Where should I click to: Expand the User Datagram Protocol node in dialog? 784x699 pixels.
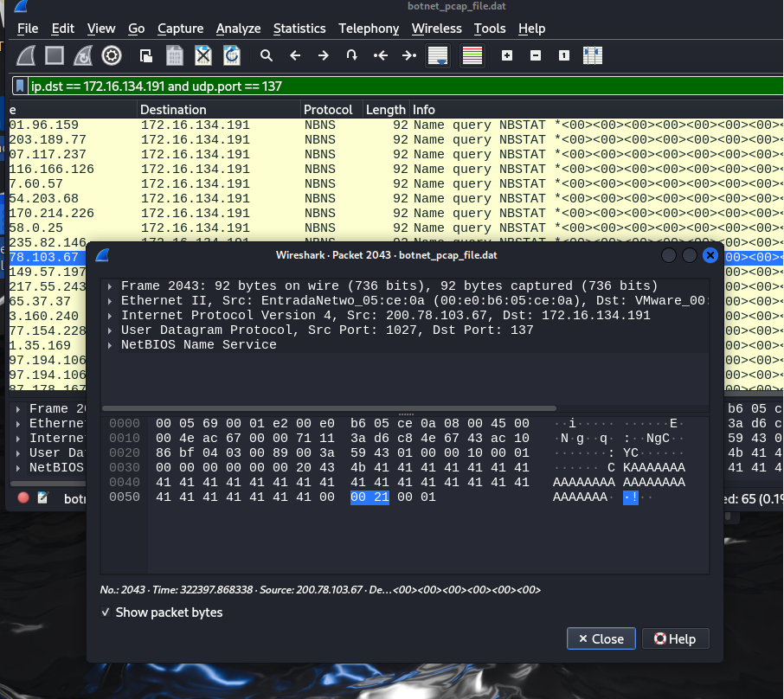[x=110, y=330]
